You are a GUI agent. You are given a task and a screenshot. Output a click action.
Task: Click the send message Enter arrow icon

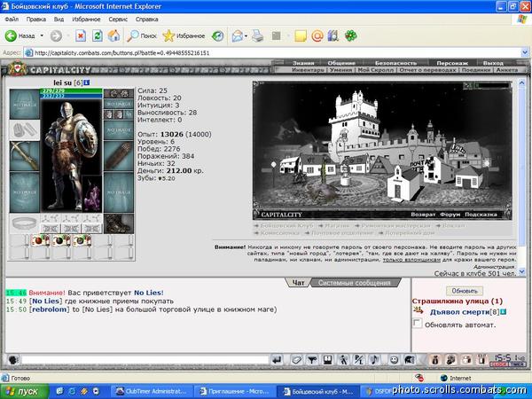tap(278, 360)
